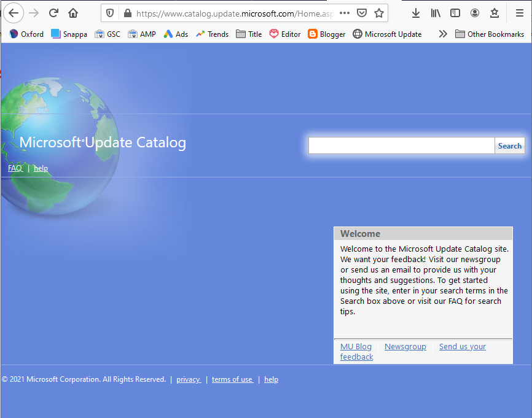Screen dimensions: 532x418
Task: Save page to Pocket
Action: (362, 14)
